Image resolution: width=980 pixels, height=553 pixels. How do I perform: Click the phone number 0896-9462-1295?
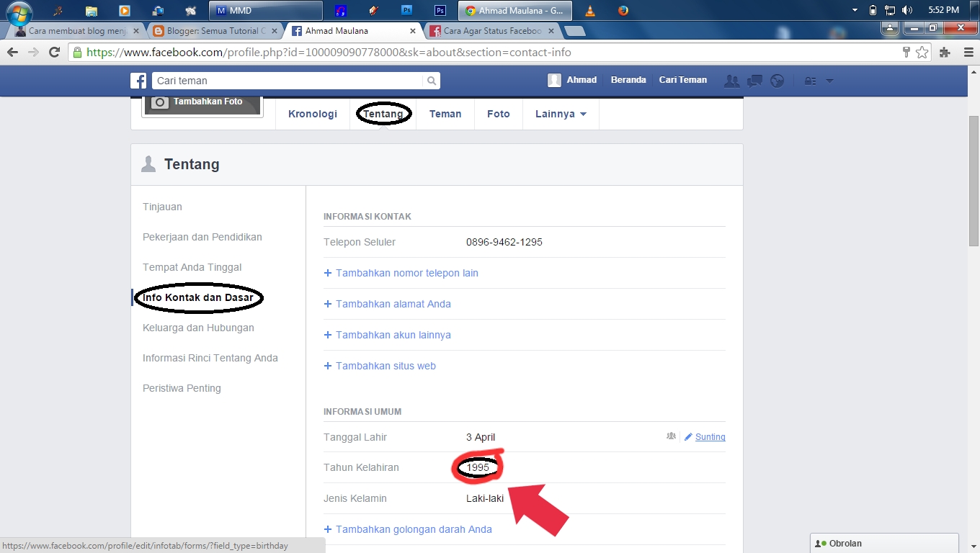tap(504, 242)
